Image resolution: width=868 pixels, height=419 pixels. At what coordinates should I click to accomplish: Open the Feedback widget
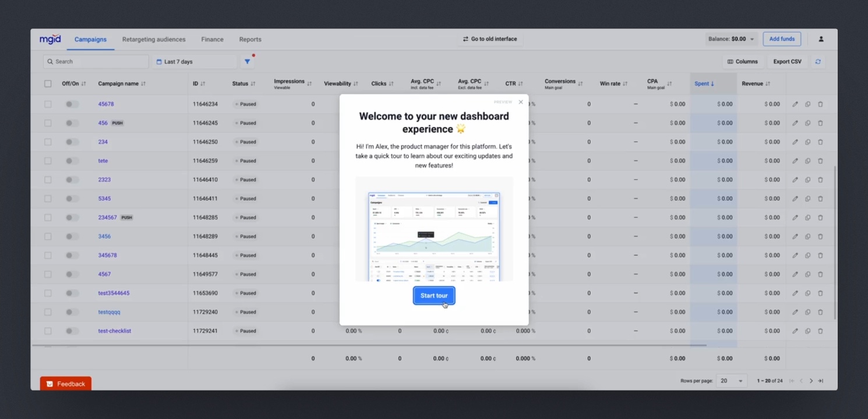coord(66,384)
